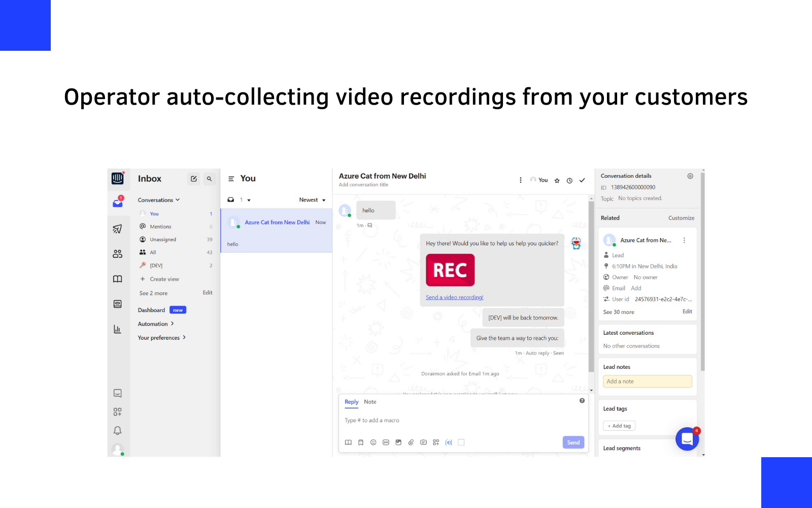Click the GIF icon in composer
This screenshot has height=508, width=812.
click(x=386, y=442)
